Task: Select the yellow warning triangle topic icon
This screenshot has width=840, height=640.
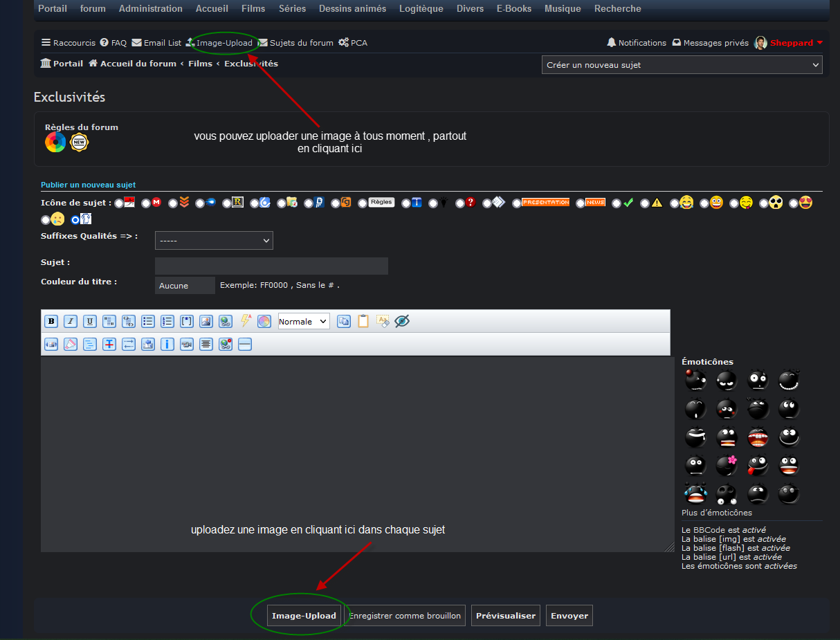Action: click(x=645, y=203)
